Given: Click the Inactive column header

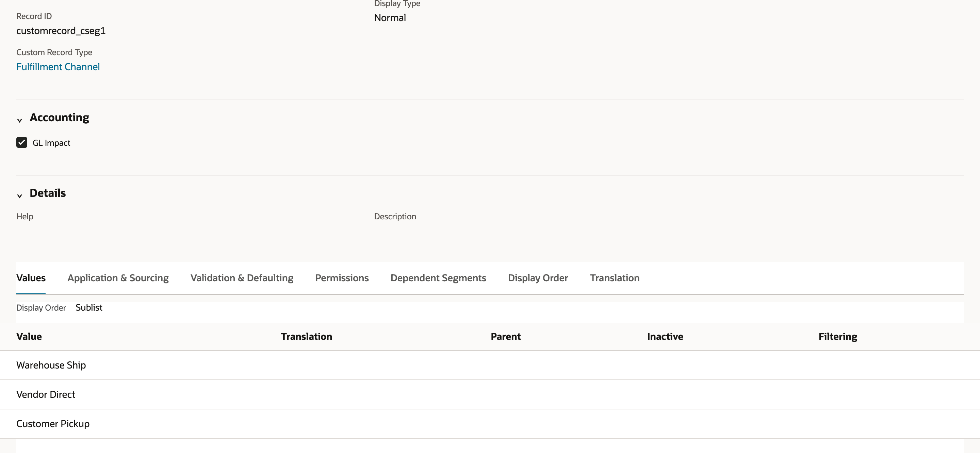Looking at the screenshot, I should (665, 337).
